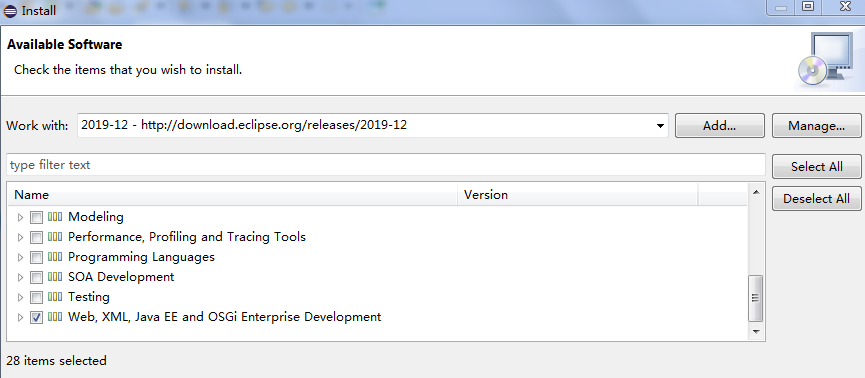Click the scrollbar down arrow in software list

756,332
